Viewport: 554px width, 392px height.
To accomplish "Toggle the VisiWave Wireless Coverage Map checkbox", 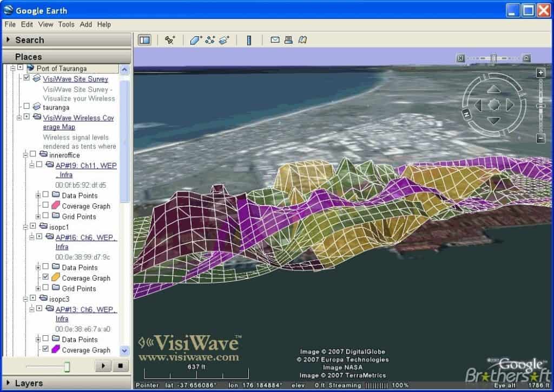I will (x=27, y=116).
